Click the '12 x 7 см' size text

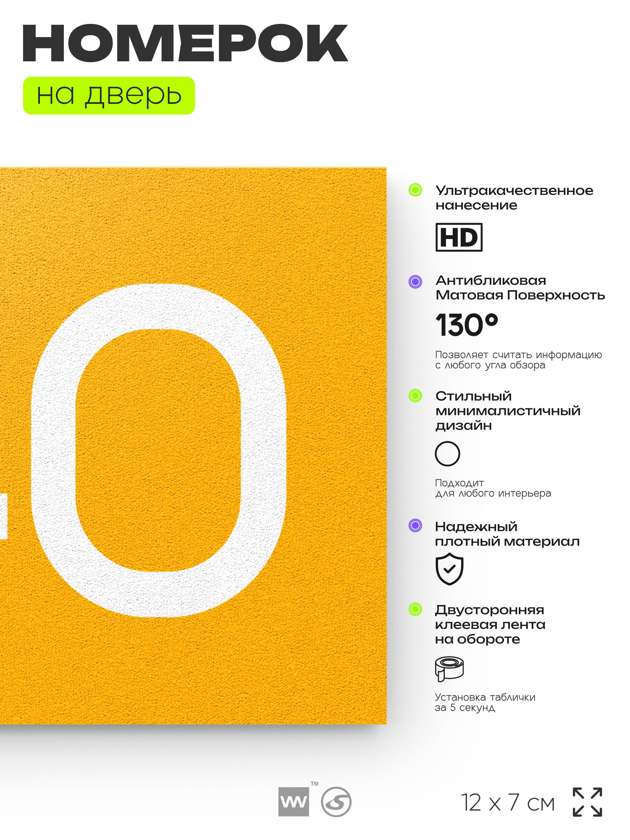click(x=508, y=803)
